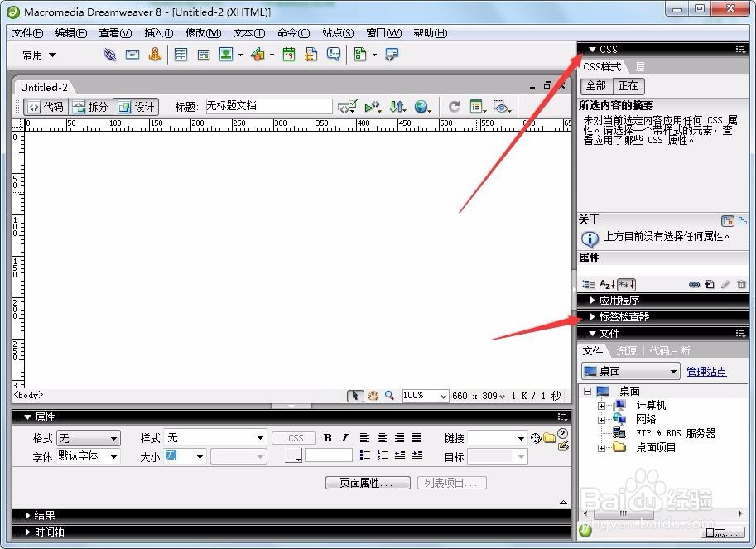Open the 插入(I) menu
The height and width of the screenshot is (549, 756).
[159, 33]
